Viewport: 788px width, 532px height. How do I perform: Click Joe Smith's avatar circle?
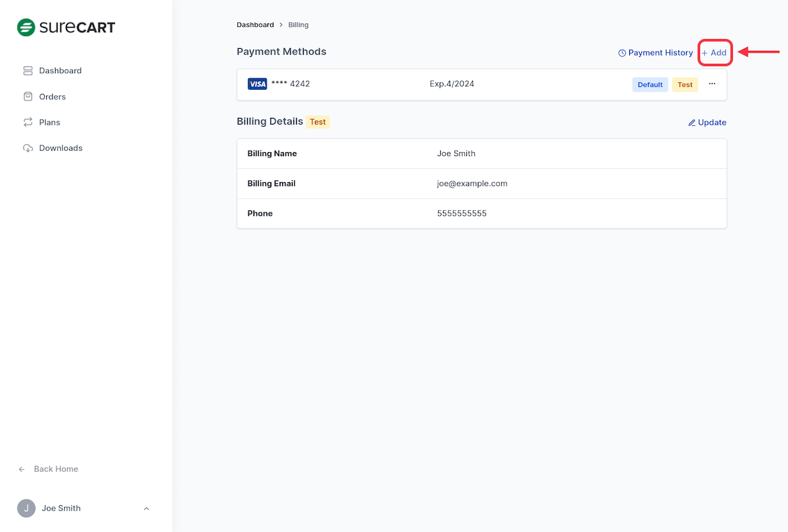point(26,508)
